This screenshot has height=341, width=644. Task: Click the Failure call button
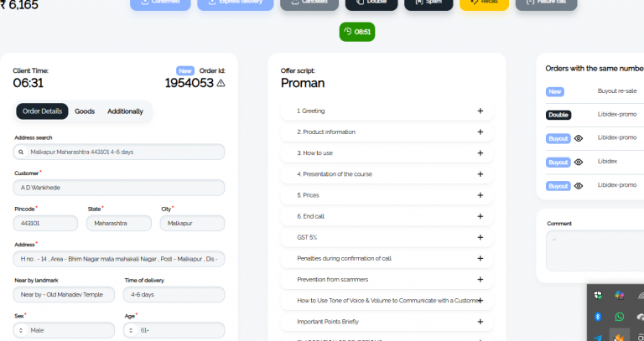pos(546,3)
